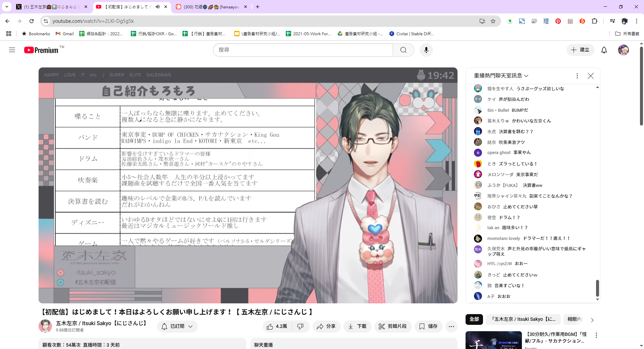The image size is (644, 349).
Task: Click the 聊天重播 heading
Action: pos(264,345)
